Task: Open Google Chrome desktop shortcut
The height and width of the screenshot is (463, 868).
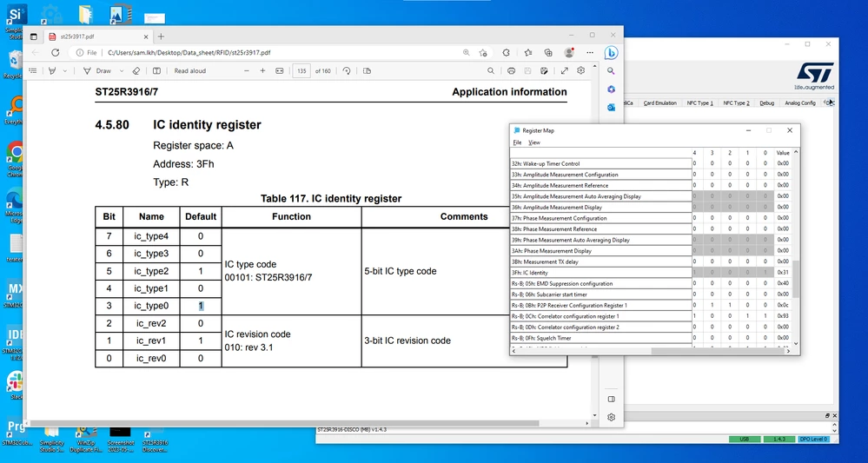Action: tap(15, 159)
